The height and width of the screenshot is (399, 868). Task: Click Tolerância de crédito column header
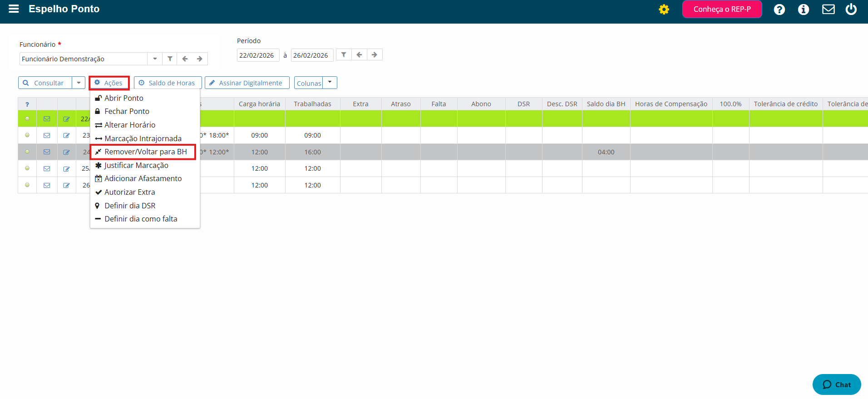coord(786,104)
